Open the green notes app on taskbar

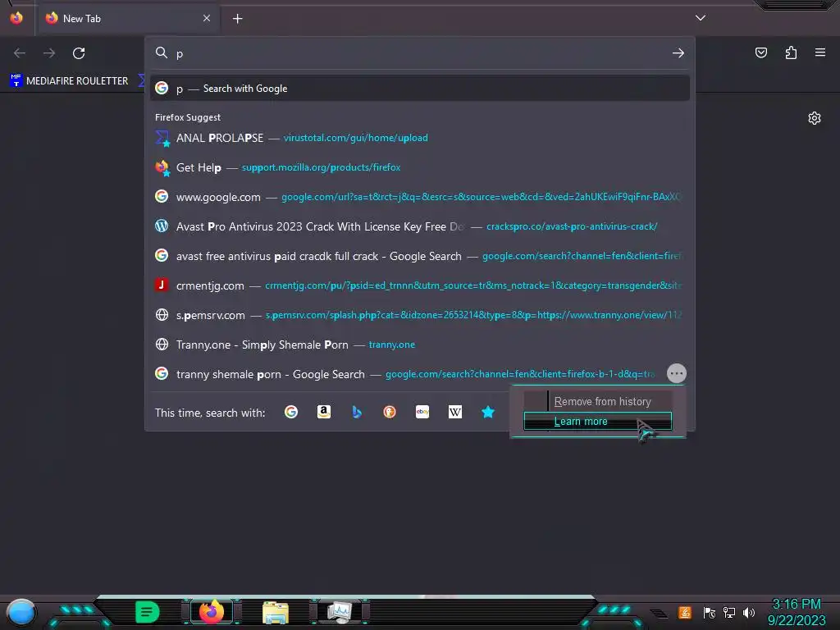147,612
